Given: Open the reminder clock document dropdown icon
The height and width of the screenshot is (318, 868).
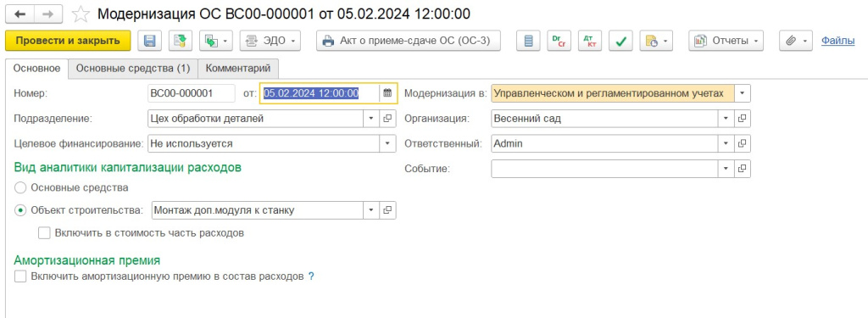Looking at the screenshot, I should (656, 41).
